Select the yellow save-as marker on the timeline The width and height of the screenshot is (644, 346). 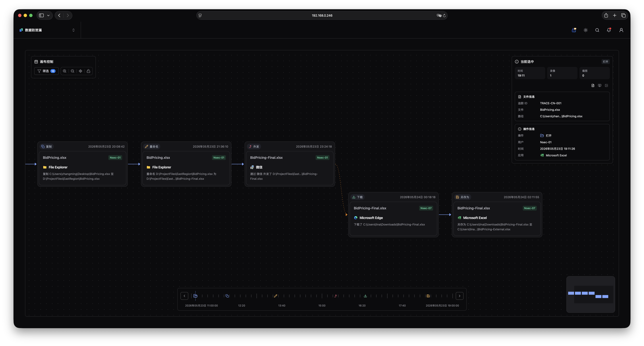pyautogui.click(x=428, y=296)
